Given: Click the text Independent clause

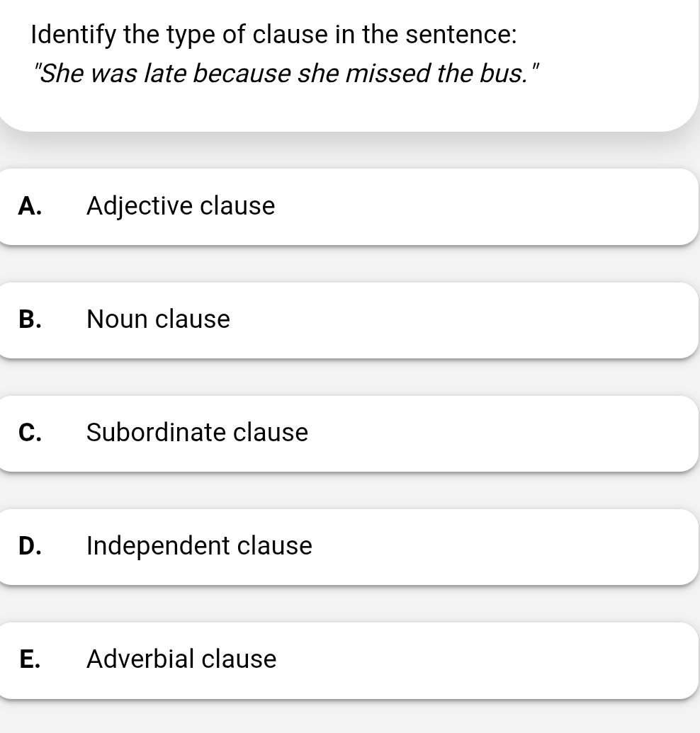Looking at the screenshot, I should point(199,546).
